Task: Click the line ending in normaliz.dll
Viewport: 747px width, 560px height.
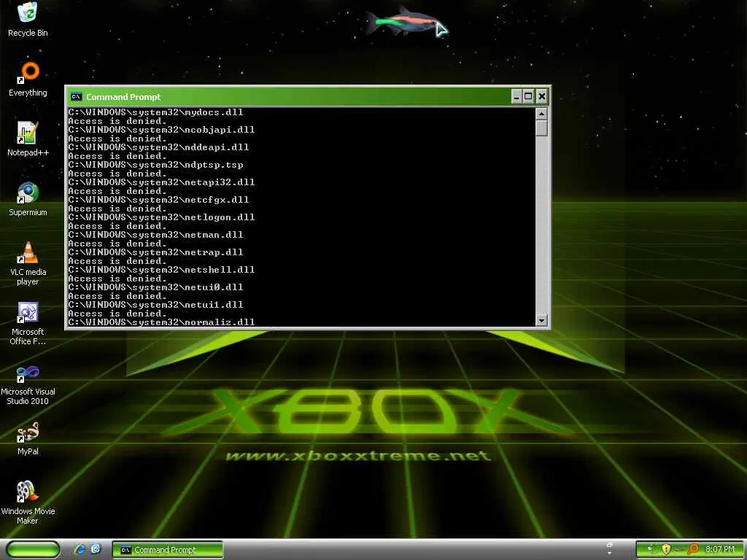Action: 161,322
